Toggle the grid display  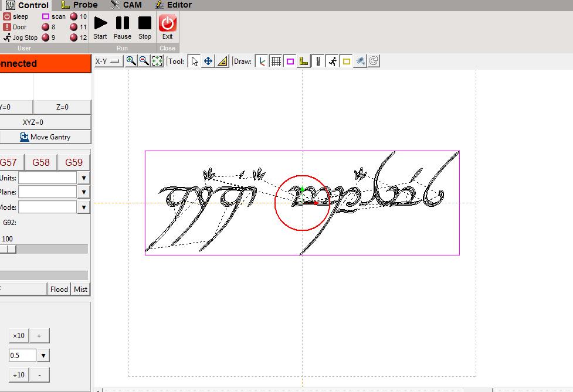tap(276, 62)
